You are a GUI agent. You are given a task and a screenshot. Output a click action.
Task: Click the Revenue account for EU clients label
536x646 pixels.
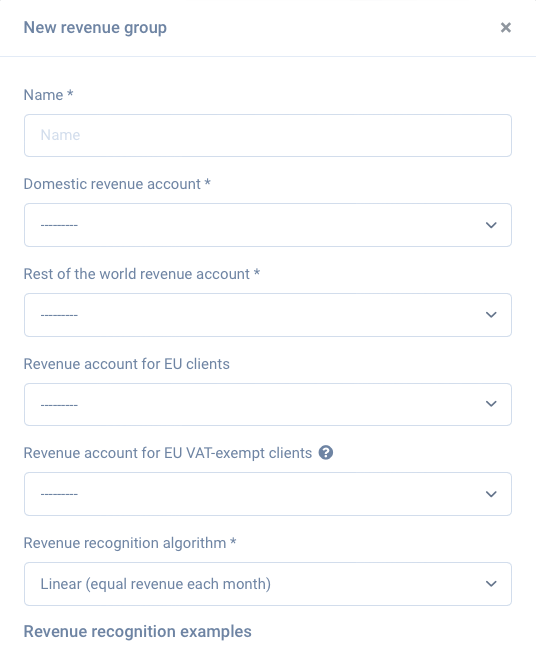(x=126, y=364)
